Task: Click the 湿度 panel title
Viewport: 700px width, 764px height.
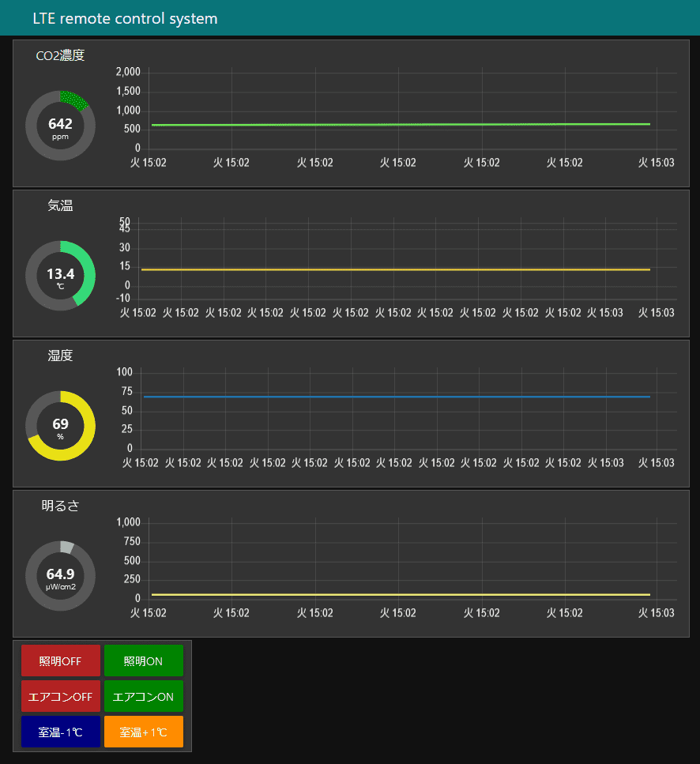Action: click(x=60, y=356)
